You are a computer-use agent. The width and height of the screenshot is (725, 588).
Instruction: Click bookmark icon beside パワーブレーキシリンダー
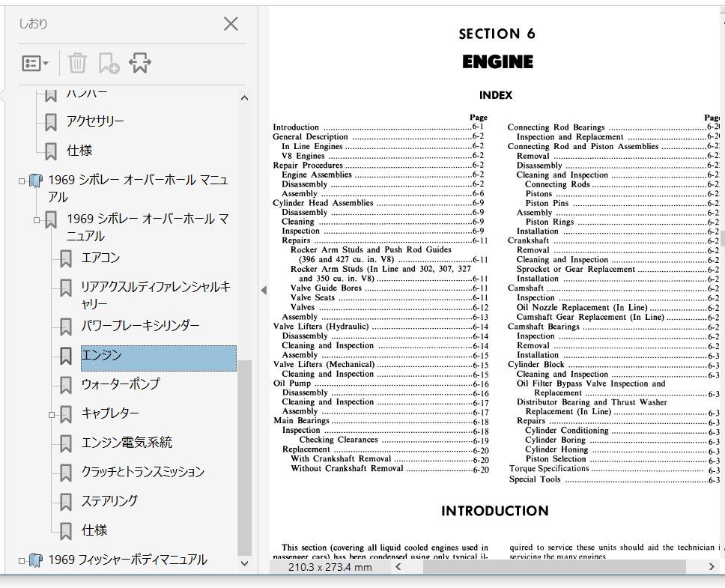[x=66, y=327]
